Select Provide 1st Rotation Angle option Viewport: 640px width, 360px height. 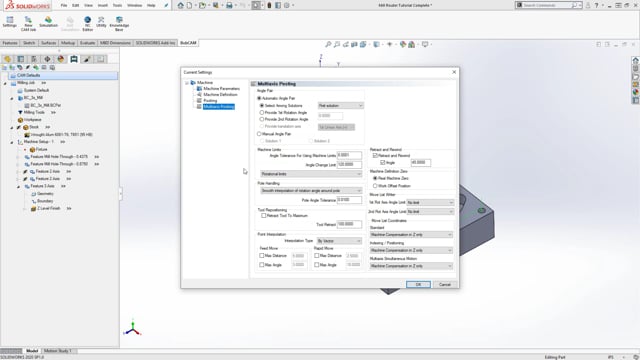click(x=262, y=112)
